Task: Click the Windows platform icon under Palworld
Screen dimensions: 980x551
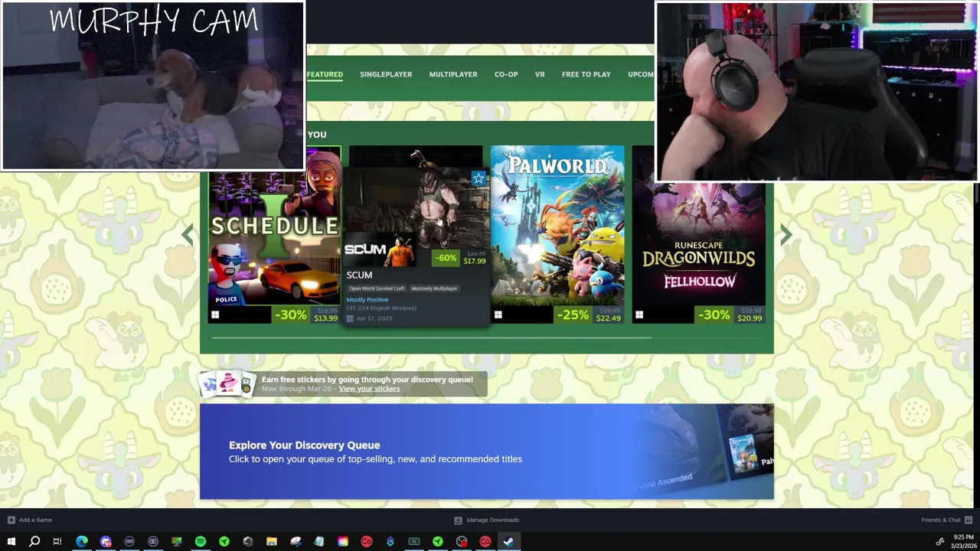Action: 498,315
